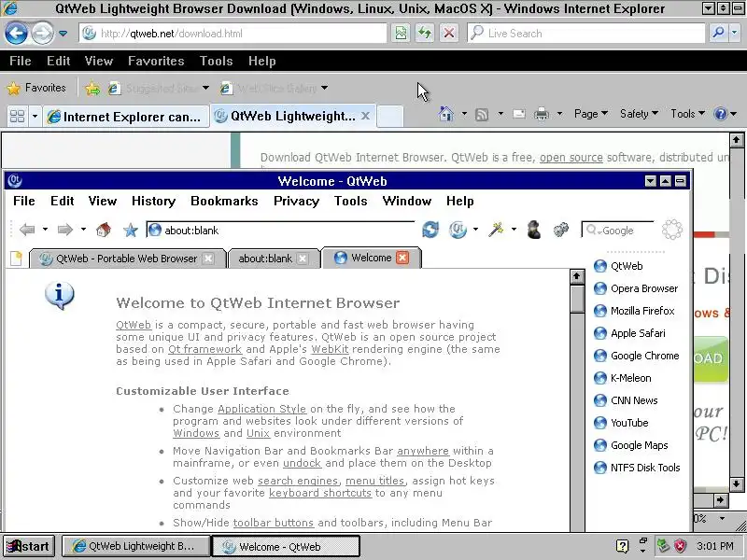Refresh the page in Internet Explorer

point(425,34)
